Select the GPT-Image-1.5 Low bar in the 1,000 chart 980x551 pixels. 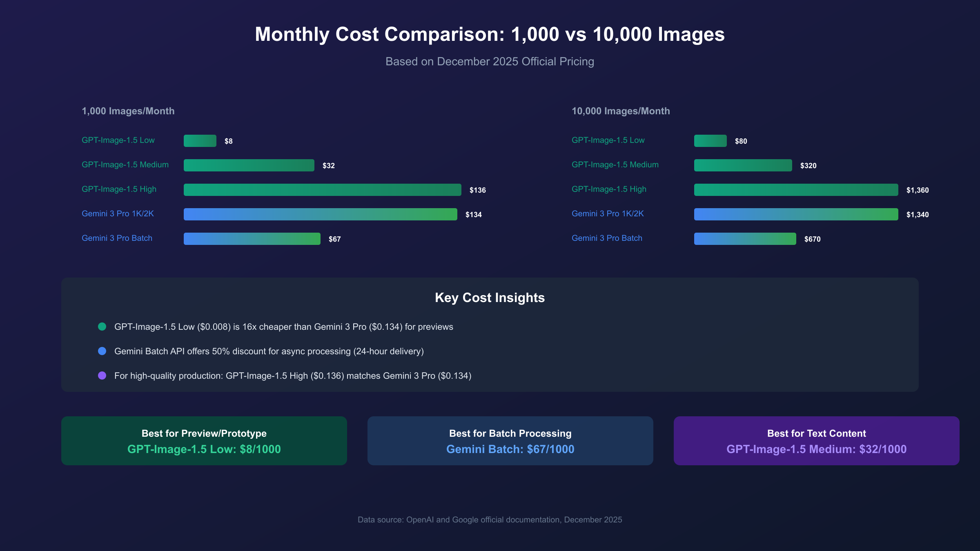tap(200, 140)
